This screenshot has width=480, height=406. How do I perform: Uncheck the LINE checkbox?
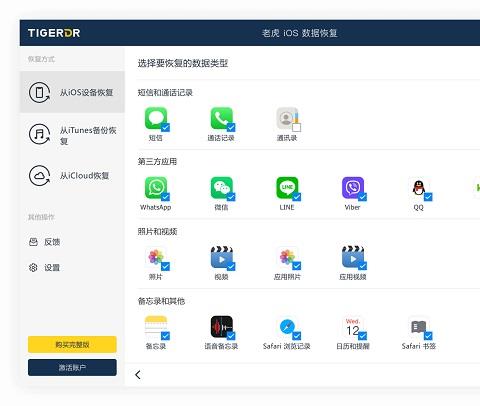tap(297, 197)
